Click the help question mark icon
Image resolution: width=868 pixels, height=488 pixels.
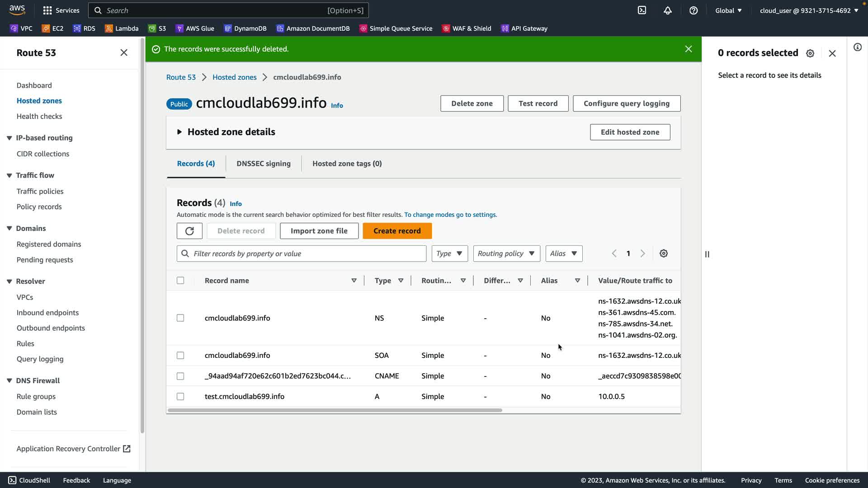[693, 10]
